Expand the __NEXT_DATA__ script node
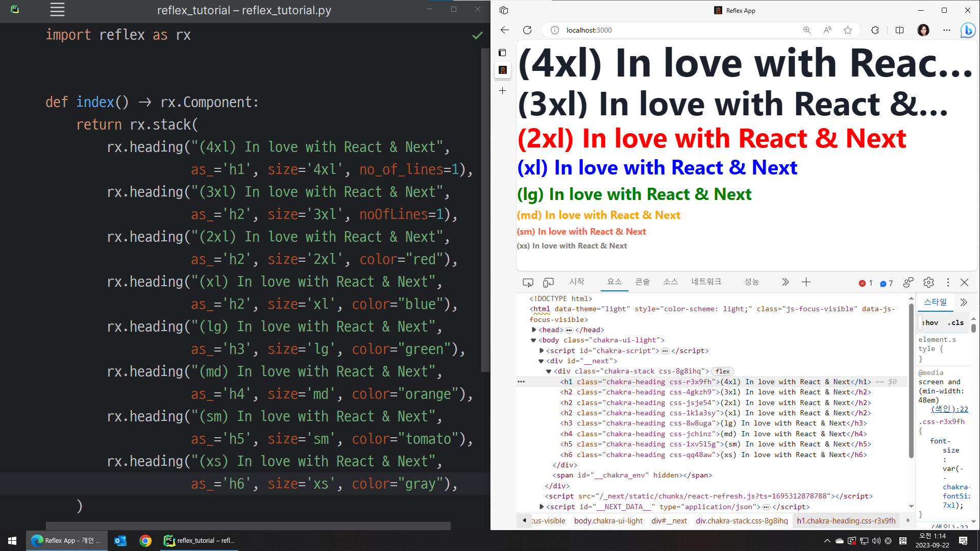The height and width of the screenshot is (551, 980). coord(542,507)
